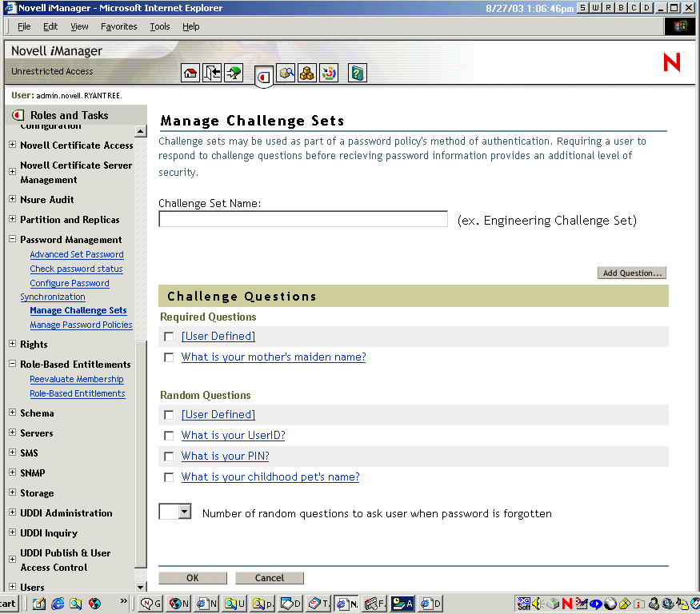This screenshot has width=700, height=614.
Task: Enable the childhood pet's name question
Action: 168,476
